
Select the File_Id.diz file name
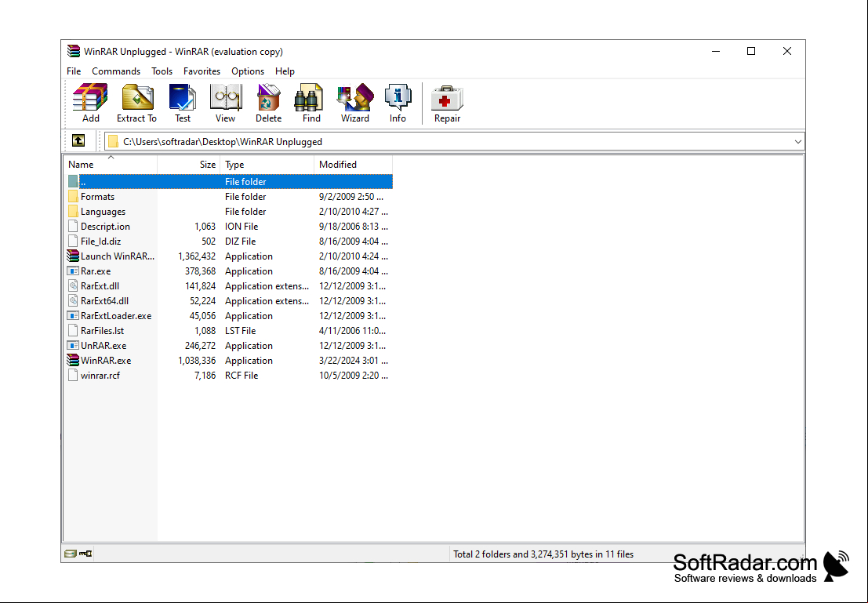(100, 242)
